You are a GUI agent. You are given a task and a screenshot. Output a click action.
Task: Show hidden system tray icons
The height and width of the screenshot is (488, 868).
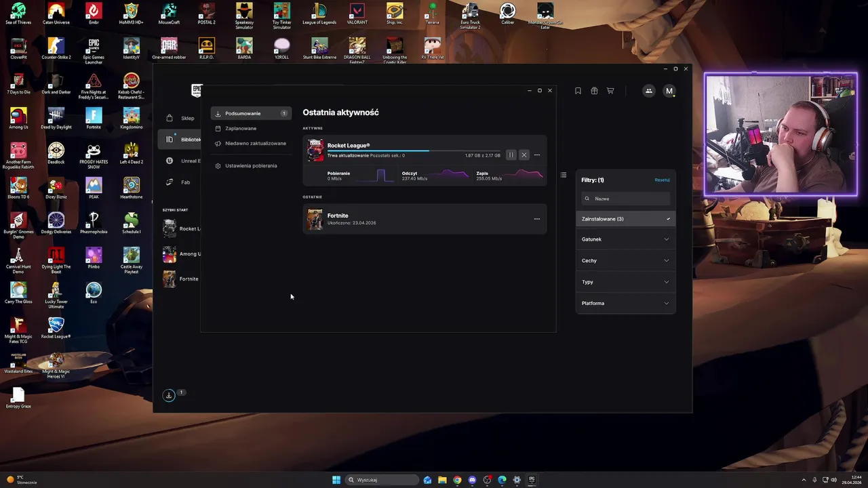(x=804, y=480)
